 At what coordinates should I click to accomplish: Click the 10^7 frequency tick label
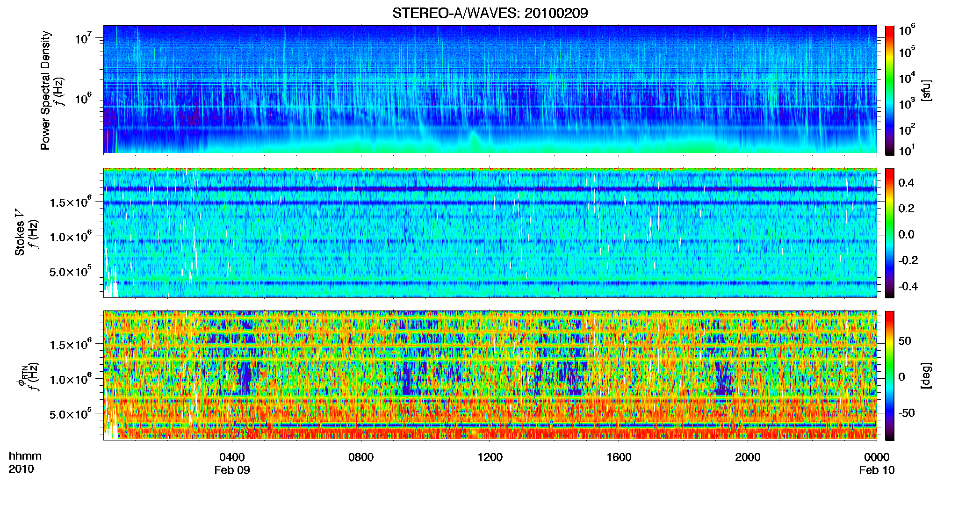coord(83,38)
